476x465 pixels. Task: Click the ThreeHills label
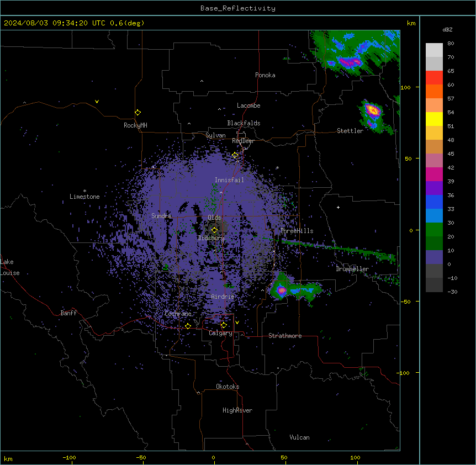(297, 231)
